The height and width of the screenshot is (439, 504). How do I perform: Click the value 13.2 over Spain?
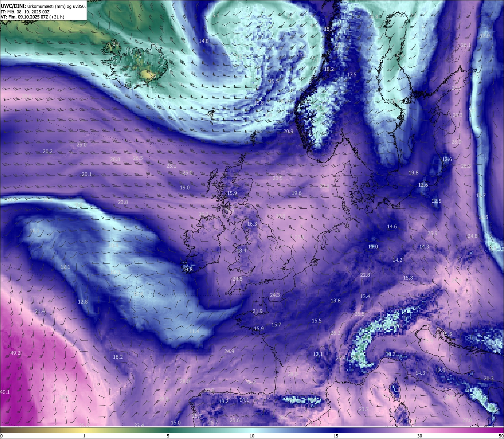224,401
